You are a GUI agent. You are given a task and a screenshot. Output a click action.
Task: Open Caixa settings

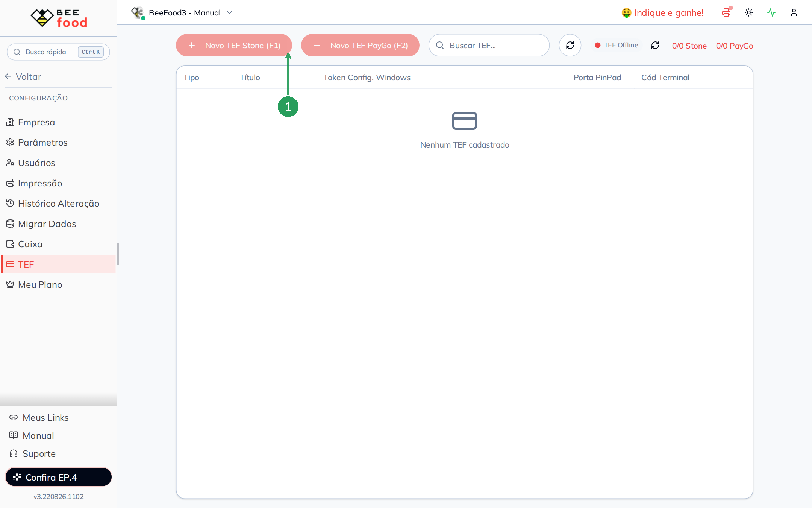point(58,244)
